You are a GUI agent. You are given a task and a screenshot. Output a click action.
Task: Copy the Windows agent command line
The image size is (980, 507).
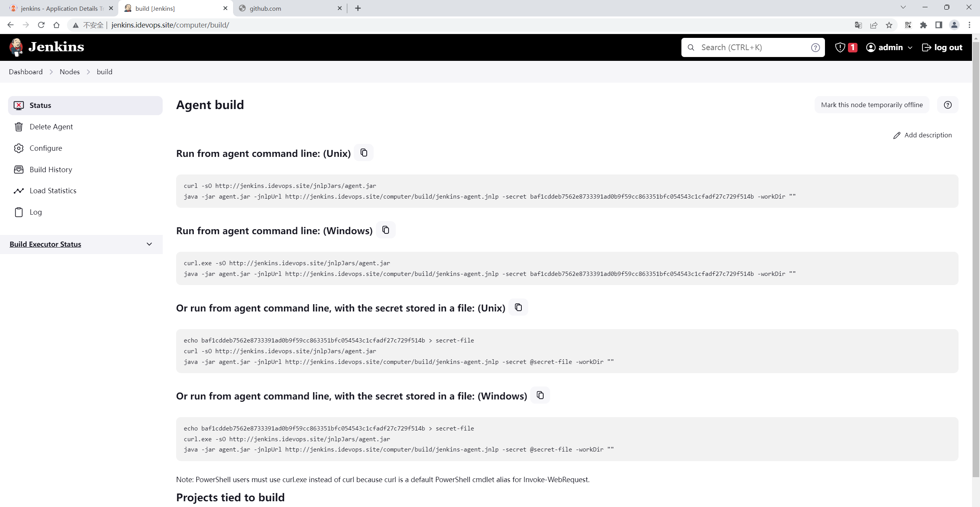coord(385,230)
